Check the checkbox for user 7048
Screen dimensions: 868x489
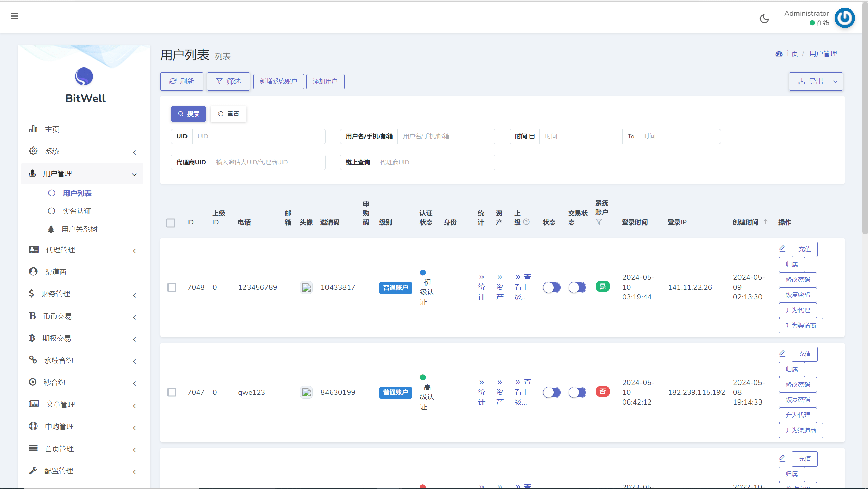coord(172,287)
